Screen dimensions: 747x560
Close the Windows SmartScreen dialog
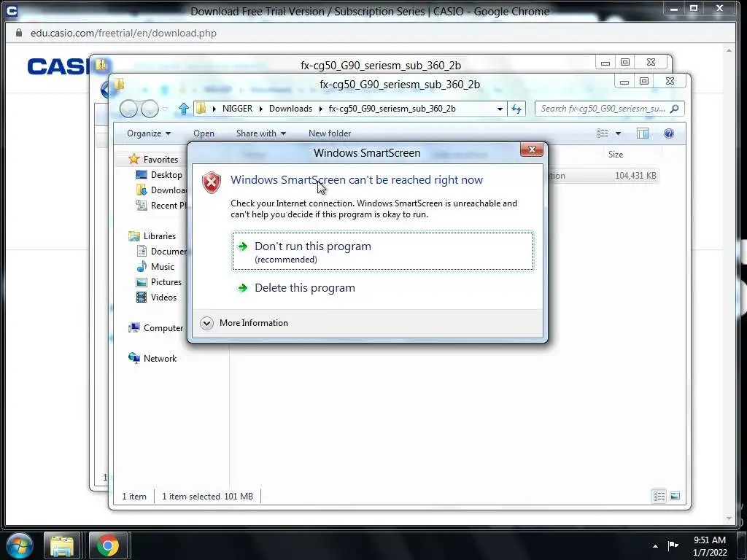[532, 149]
